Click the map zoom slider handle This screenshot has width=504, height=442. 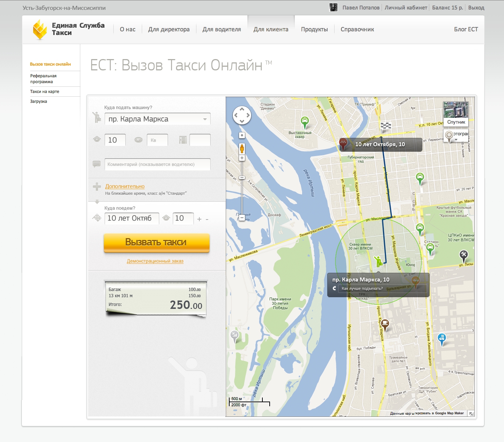point(242,178)
